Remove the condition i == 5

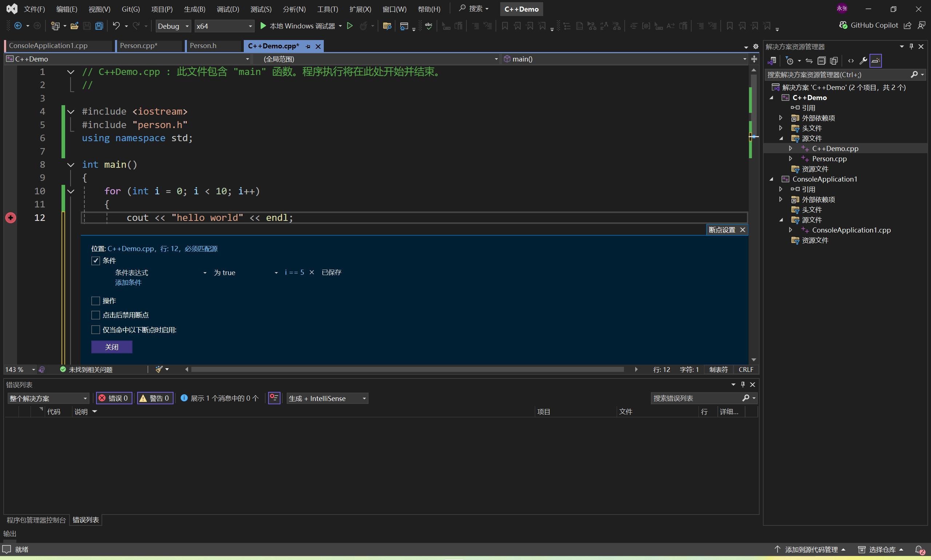tap(311, 272)
